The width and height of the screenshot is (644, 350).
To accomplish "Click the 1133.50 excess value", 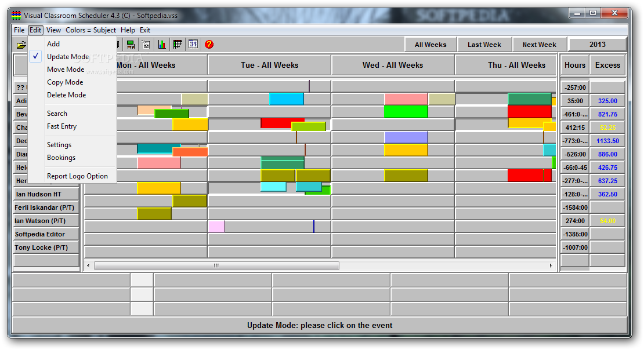I will click(607, 141).
